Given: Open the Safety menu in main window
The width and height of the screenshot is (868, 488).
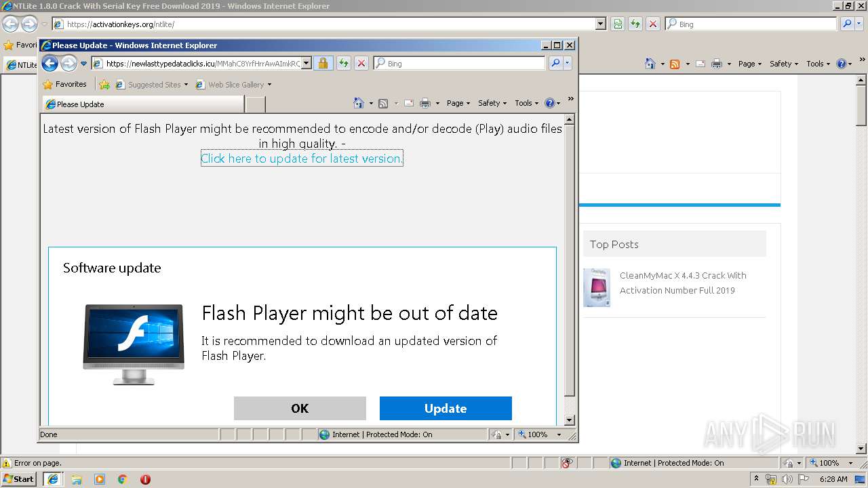Looking at the screenshot, I should click(784, 64).
